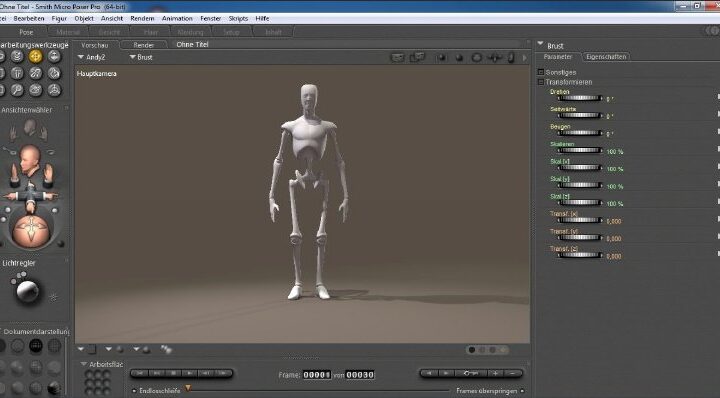Switch to the Face camera head icon
This screenshot has width=720, height=398.
pyautogui.click(x=30, y=127)
